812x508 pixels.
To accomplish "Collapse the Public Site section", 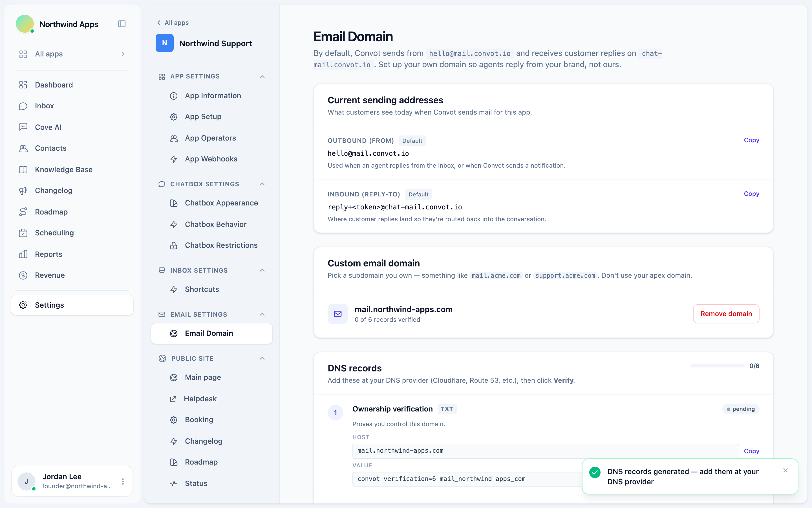I will coord(262,358).
